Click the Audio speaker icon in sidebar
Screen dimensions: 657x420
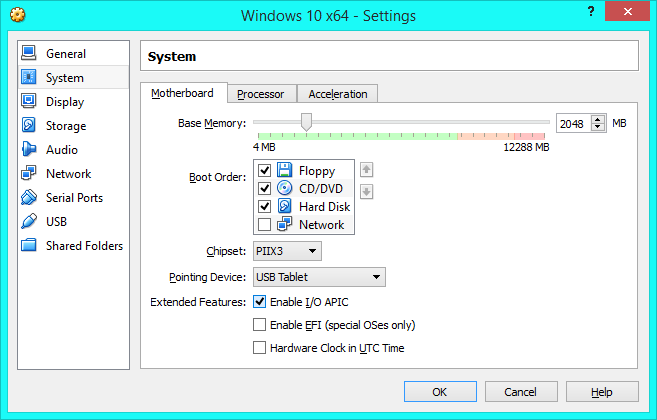29,149
